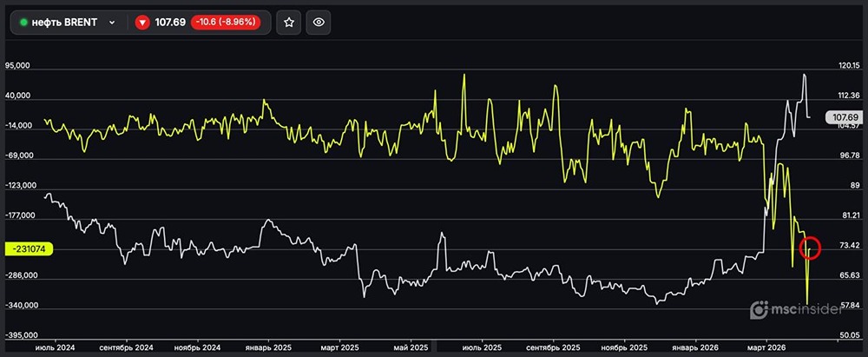Click the white 107.69 price tag on right axis
Image resolution: width=868 pixels, height=357 pixels.
pos(844,117)
